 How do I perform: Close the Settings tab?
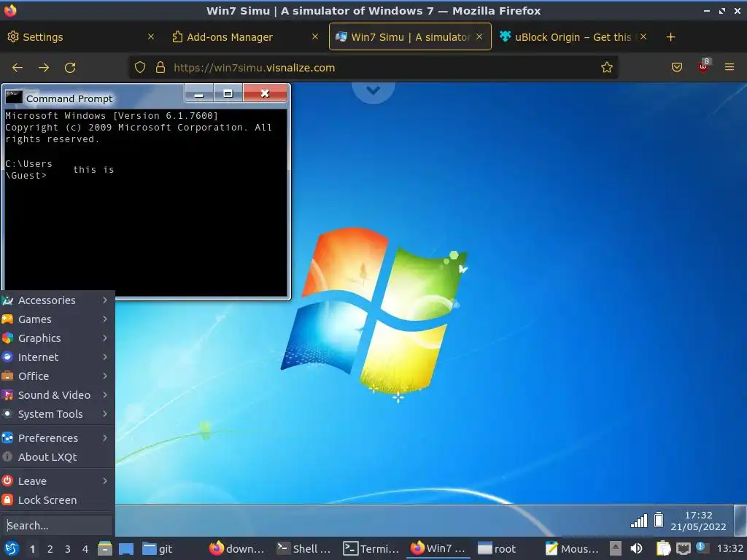(151, 36)
